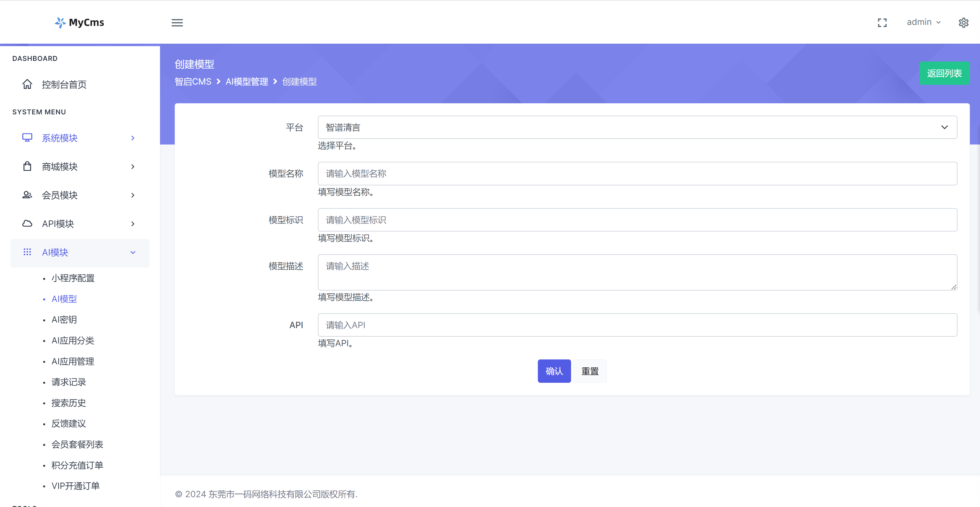Screen dimensions: 980x507
Task: Click the 返回列表 button
Action: click(944, 73)
